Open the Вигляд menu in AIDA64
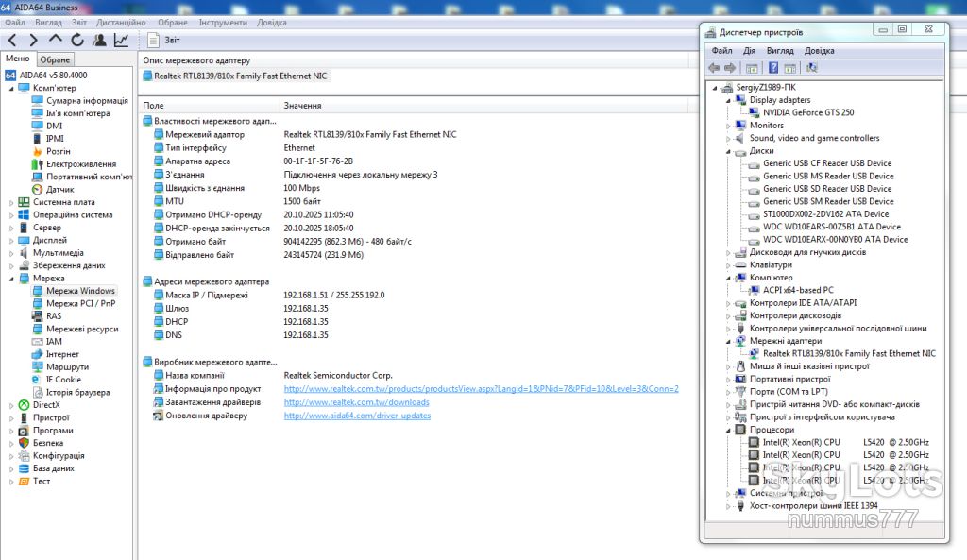The image size is (967, 560). pos(49,23)
